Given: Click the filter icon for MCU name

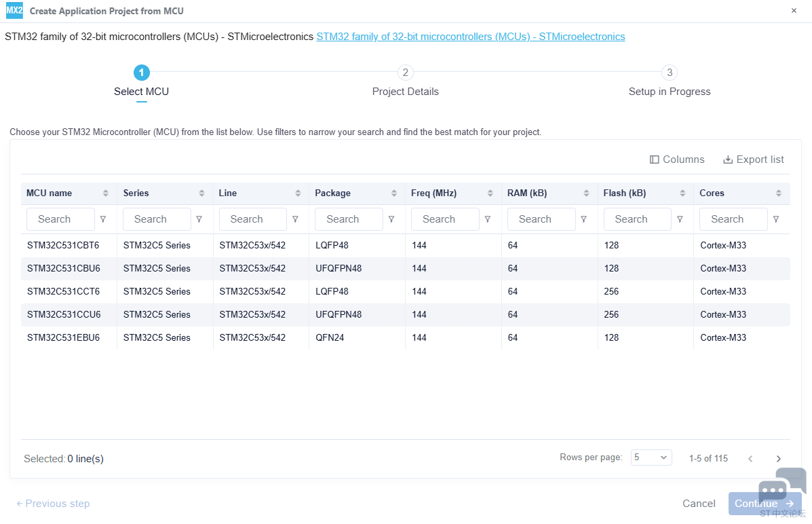Looking at the screenshot, I should tap(103, 219).
